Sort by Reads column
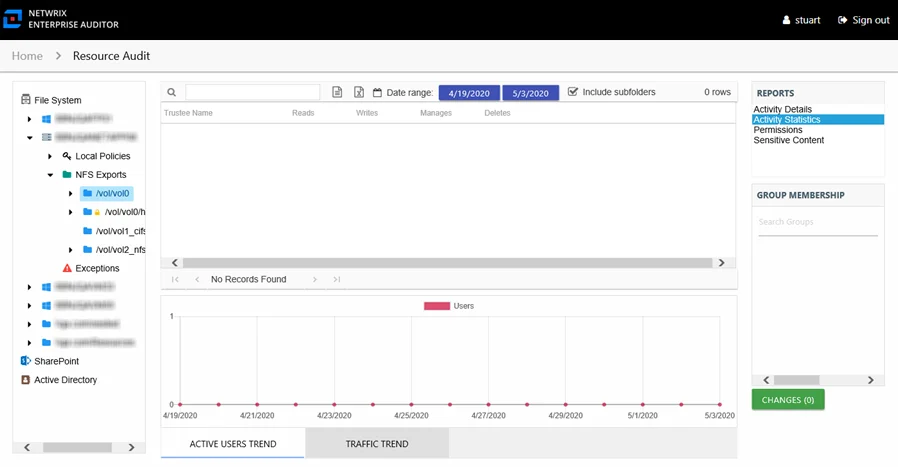Screen dimensions: 898x467 point(303,113)
